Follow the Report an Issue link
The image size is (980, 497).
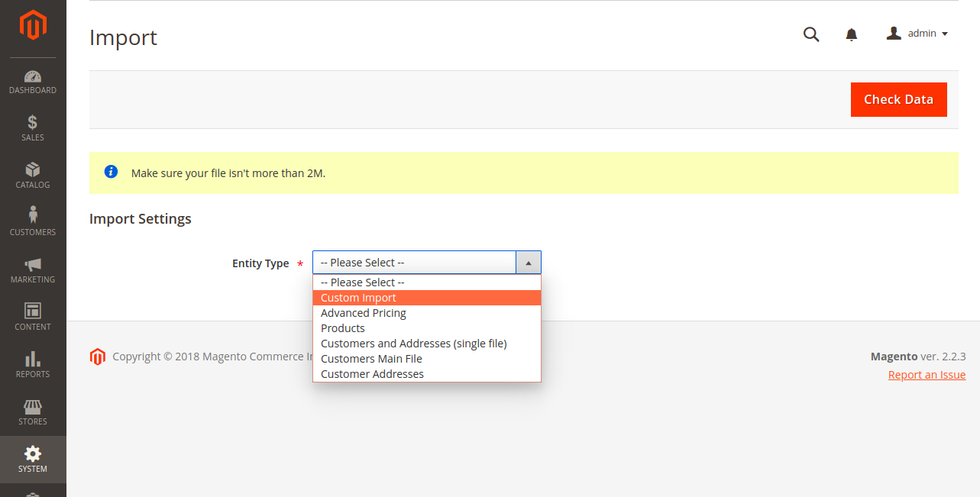pos(927,375)
